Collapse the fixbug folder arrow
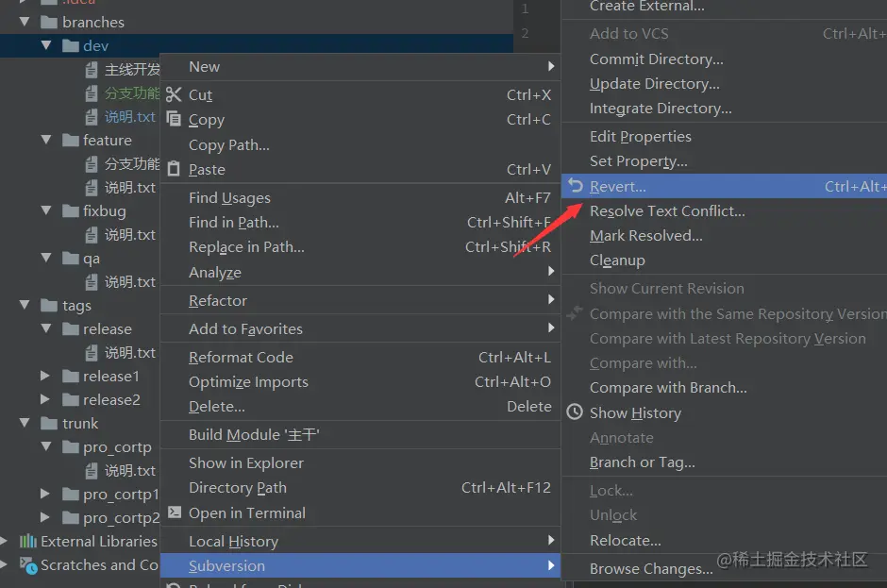Image resolution: width=887 pixels, height=588 pixels. tap(46, 210)
